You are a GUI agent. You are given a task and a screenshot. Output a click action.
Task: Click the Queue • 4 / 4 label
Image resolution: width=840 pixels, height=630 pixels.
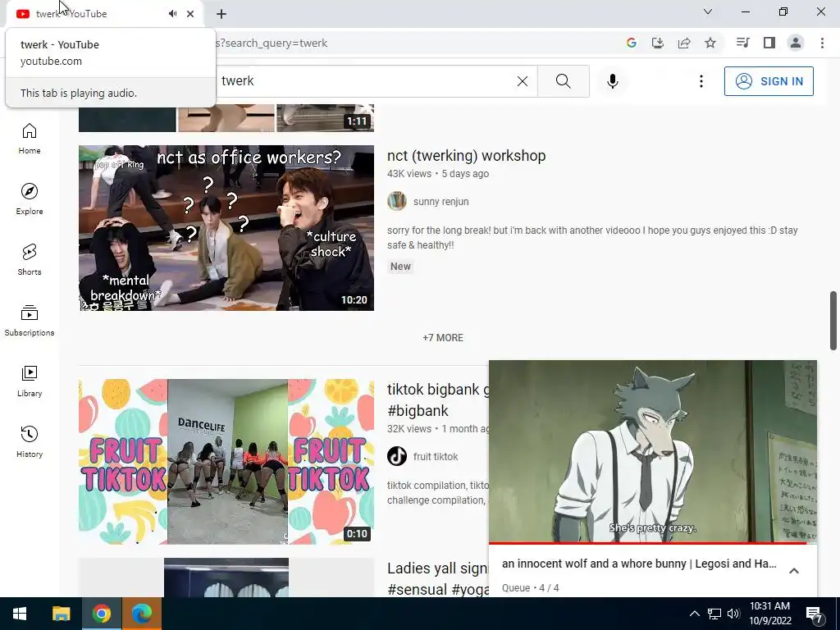(x=531, y=587)
